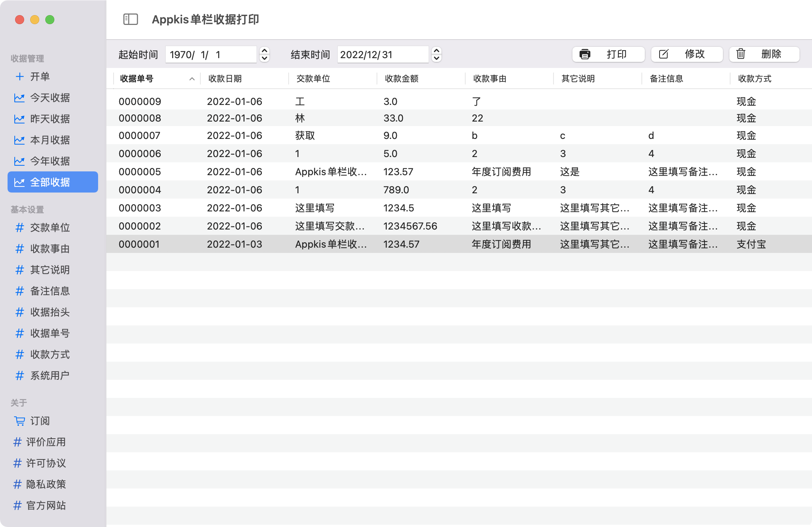Click hash icon beside 隐私政策
812x527 pixels.
tap(17, 484)
